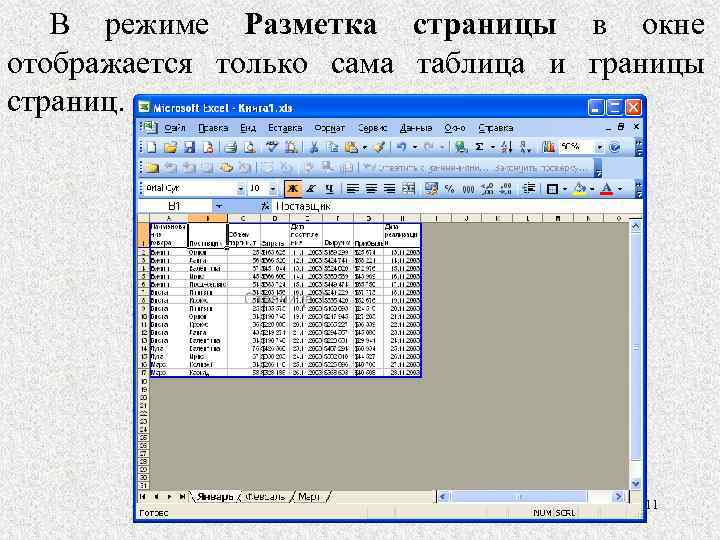Viewport: 720px width, 540px height.
Task: Click the formula bar with Поставщик
Action: (457, 206)
